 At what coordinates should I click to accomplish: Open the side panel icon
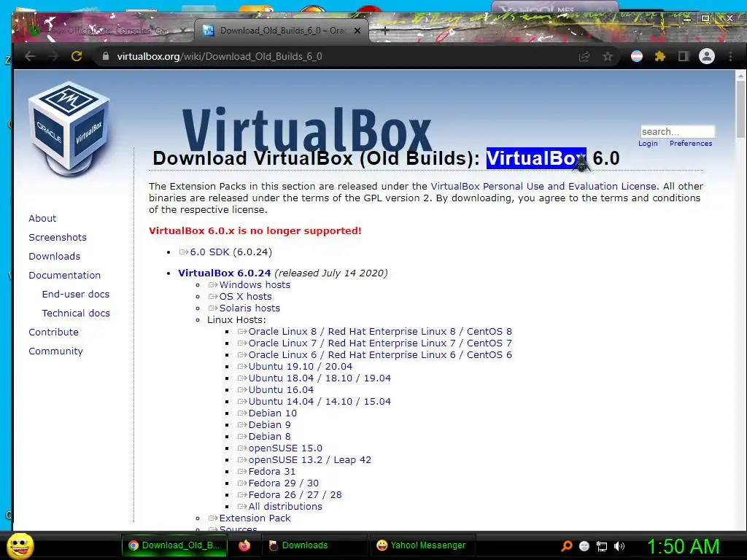[x=683, y=57]
